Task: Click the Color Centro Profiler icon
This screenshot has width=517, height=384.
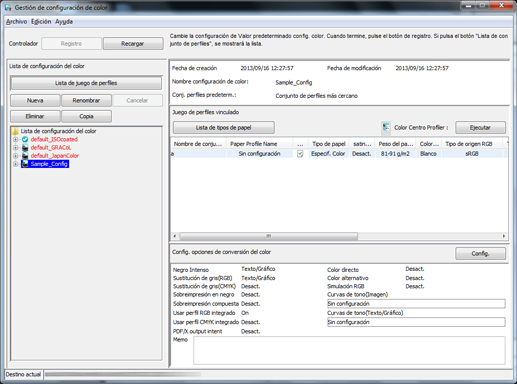Action: point(386,127)
